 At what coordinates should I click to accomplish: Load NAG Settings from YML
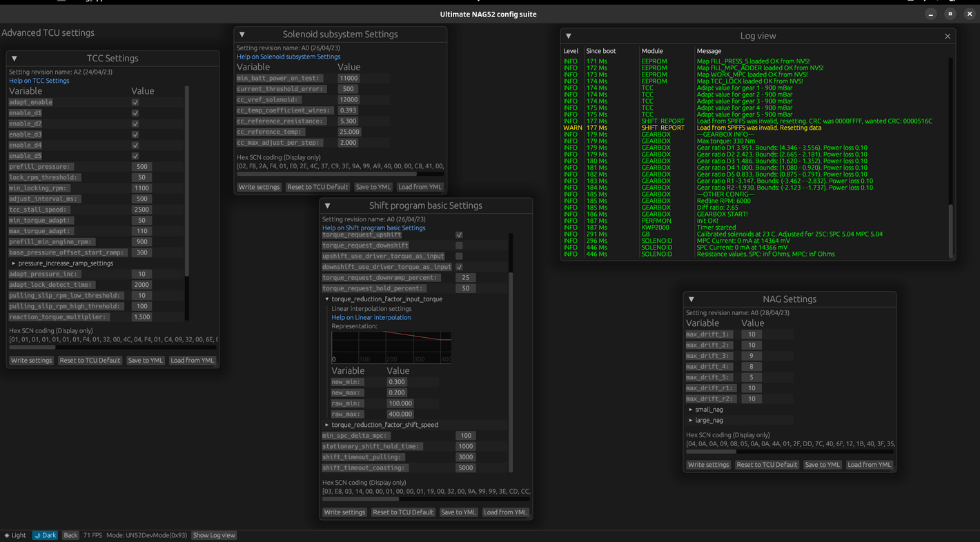point(869,465)
